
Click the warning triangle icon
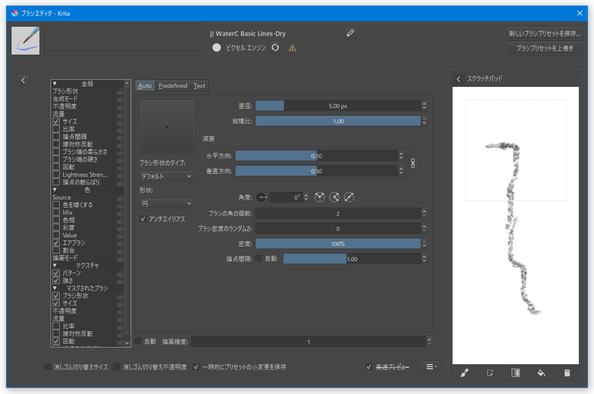coord(292,48)
